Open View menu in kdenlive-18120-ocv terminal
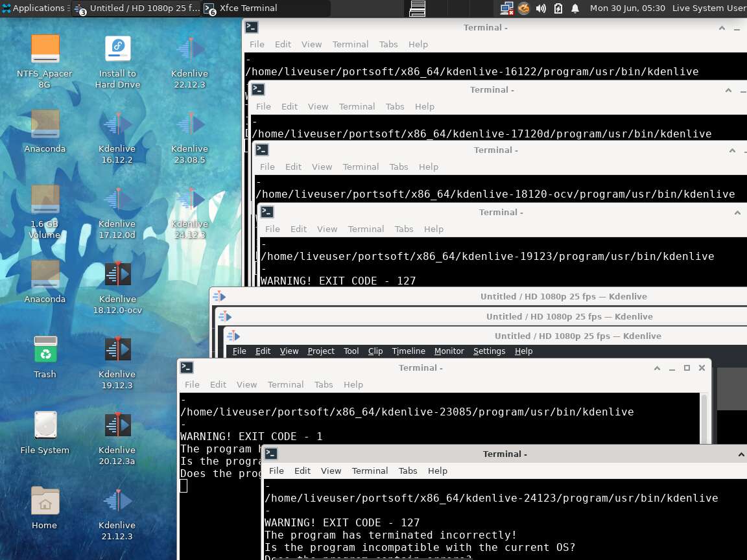 [x=322, y=167]
